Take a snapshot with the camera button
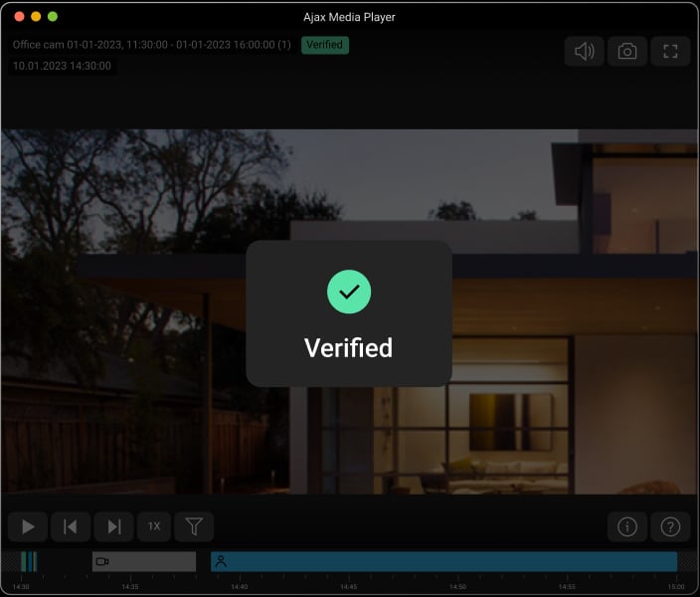700x597 pixels. tap(627, 52)
